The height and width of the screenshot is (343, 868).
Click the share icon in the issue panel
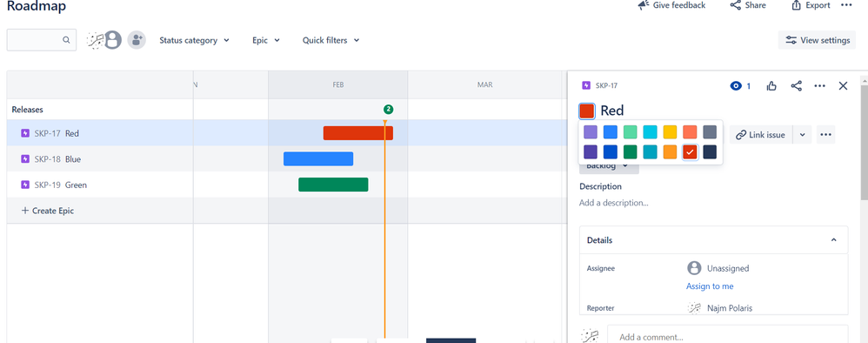click(x=796, y=86)
